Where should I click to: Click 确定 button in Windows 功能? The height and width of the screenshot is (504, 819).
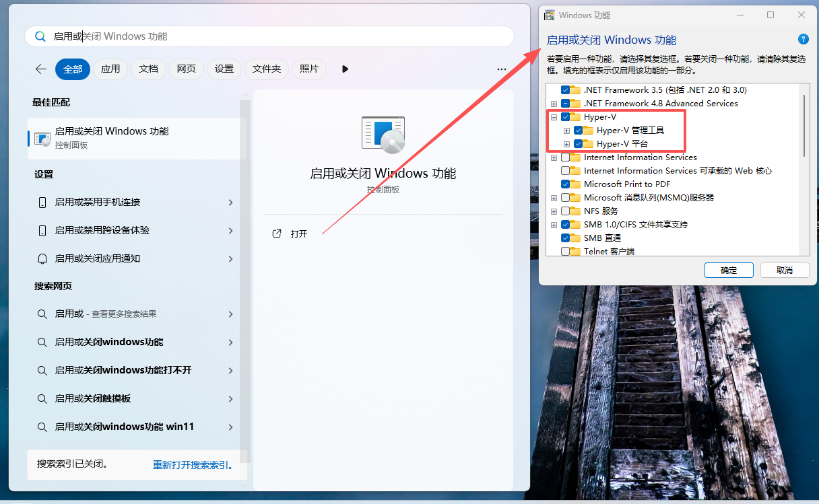pos(729,270)
